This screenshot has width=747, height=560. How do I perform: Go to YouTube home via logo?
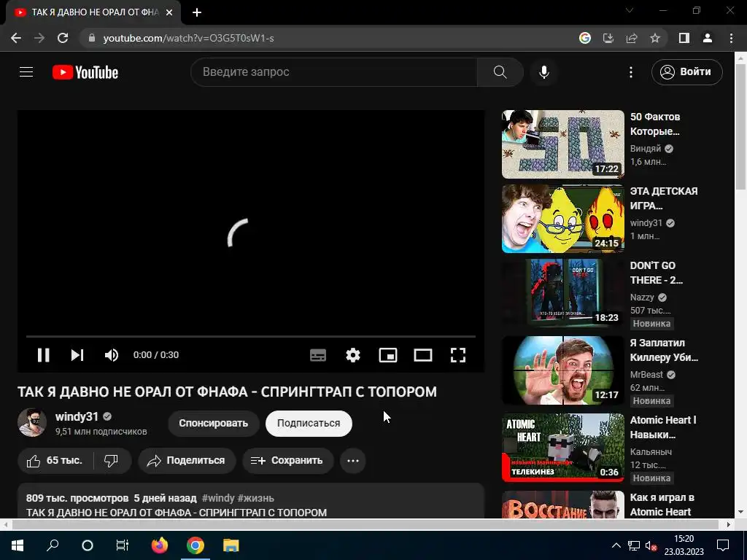coord(85,72)
